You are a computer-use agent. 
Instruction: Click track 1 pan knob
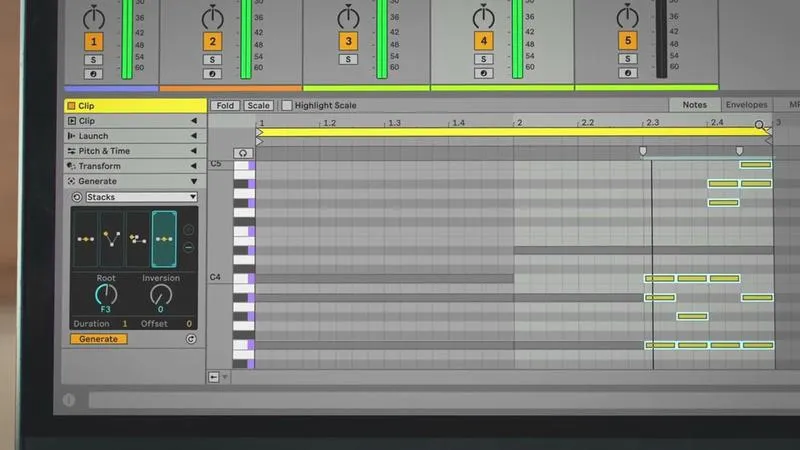tap(94, 18)
